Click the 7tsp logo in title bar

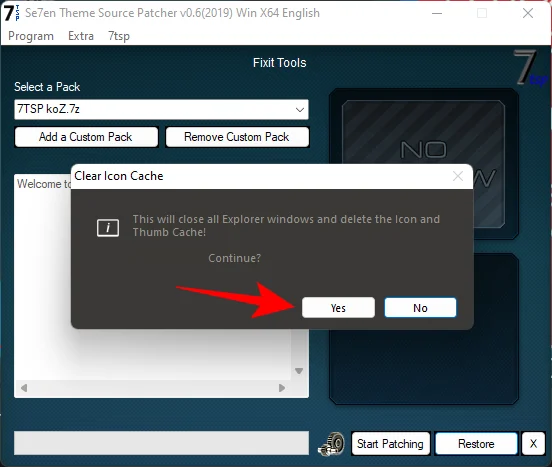[x=12, y=13]
